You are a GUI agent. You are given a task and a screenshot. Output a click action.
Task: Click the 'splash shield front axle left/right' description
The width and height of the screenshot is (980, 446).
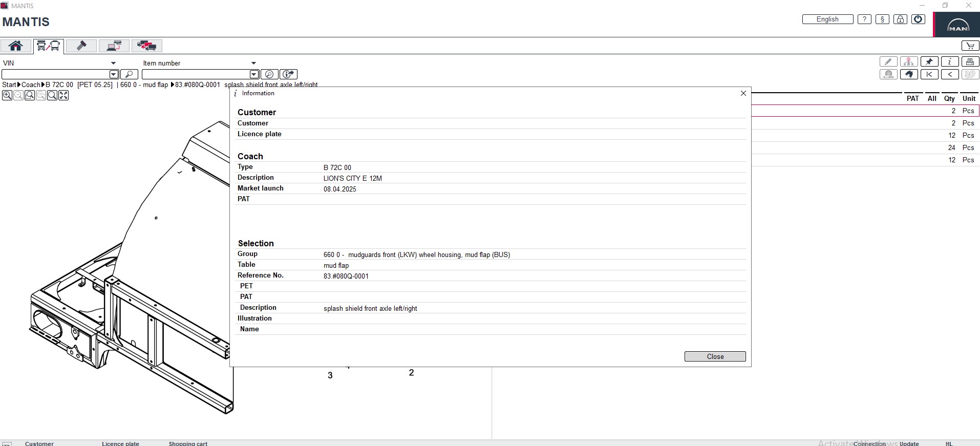point(370,308)
